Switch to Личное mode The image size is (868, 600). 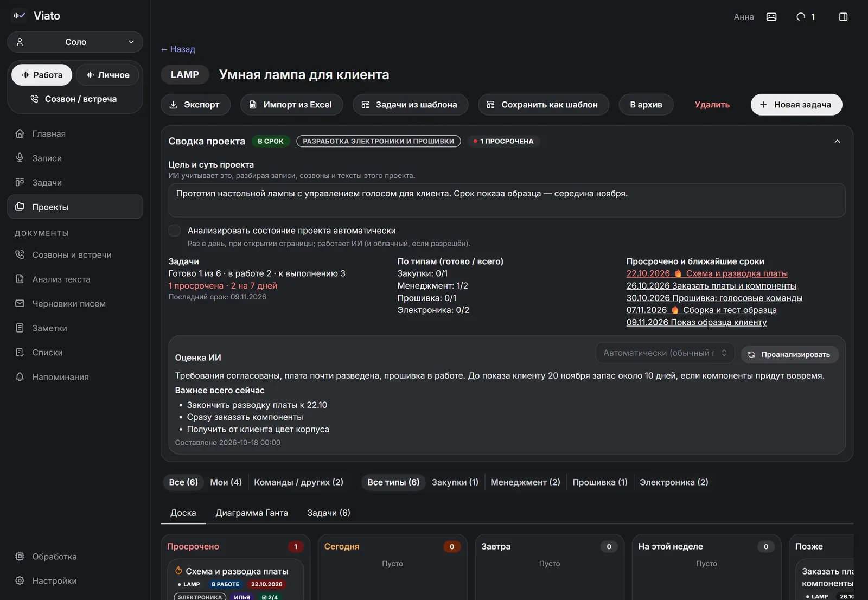tap(107, 75)
